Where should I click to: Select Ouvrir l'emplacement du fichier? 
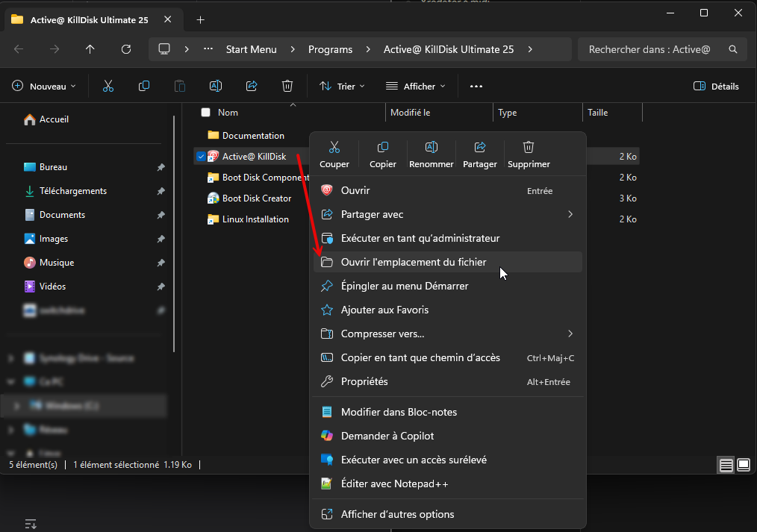tap(447, 262)
